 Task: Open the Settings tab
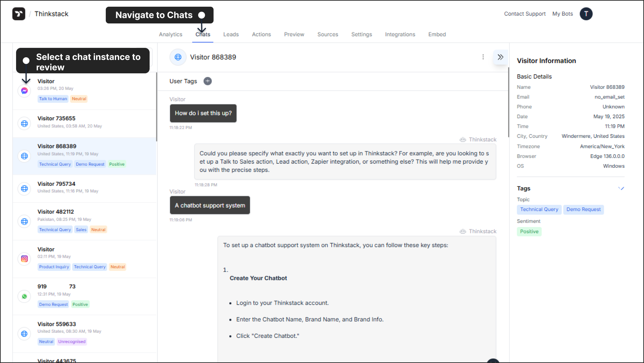pyautogui.click(x=361, y=34)
